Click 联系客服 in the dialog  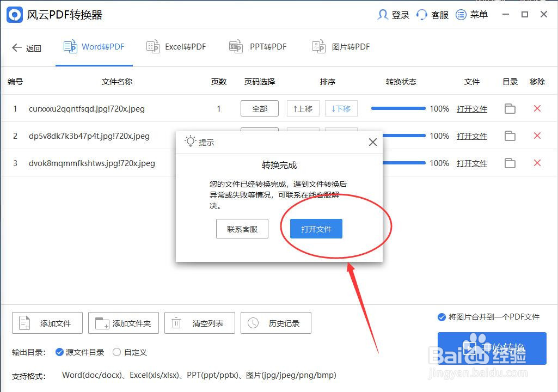pyautogui.click(x=242, y=229)
